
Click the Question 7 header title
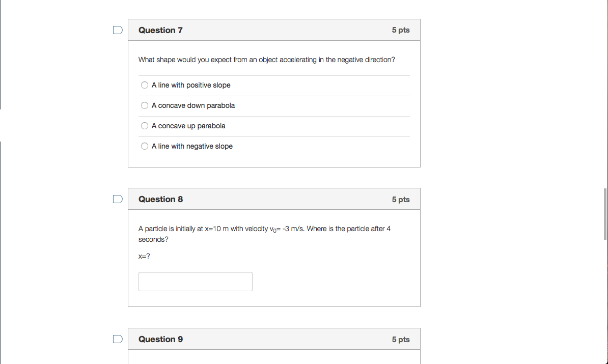(160, 30)
